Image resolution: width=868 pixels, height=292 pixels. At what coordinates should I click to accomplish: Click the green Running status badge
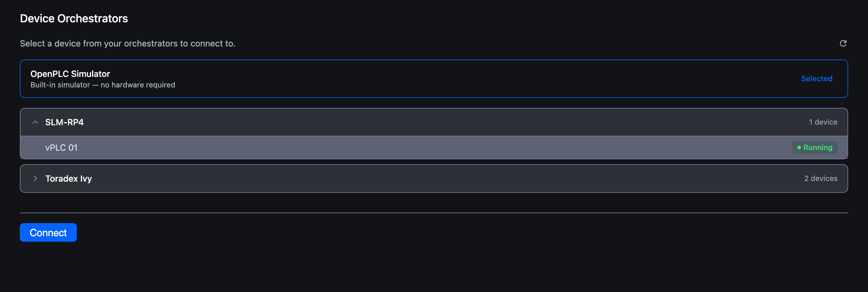pyautogui.click(x=814, y=148)
